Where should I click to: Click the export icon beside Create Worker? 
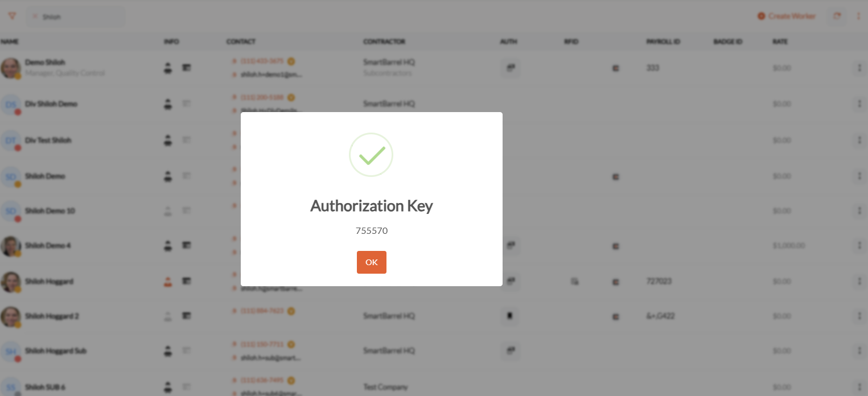click(x=837, y=16)
